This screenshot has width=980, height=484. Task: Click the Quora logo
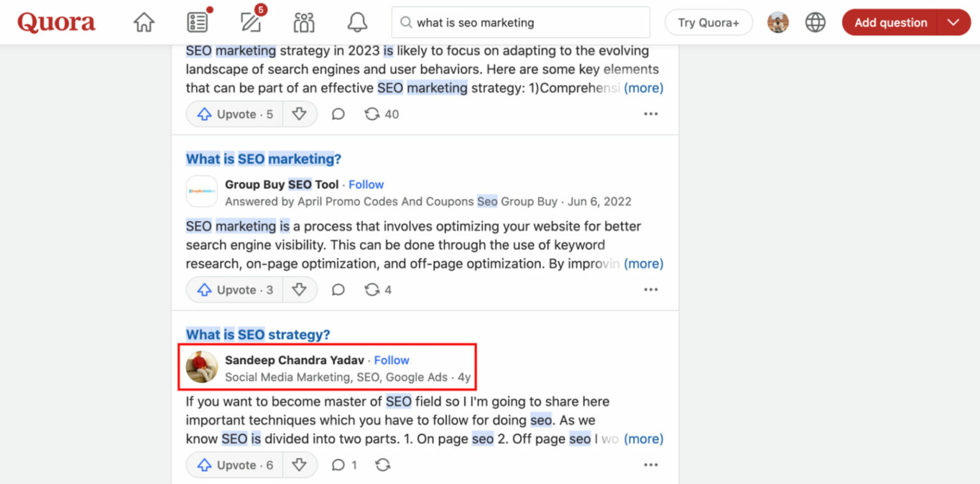[x=56, y=21]
